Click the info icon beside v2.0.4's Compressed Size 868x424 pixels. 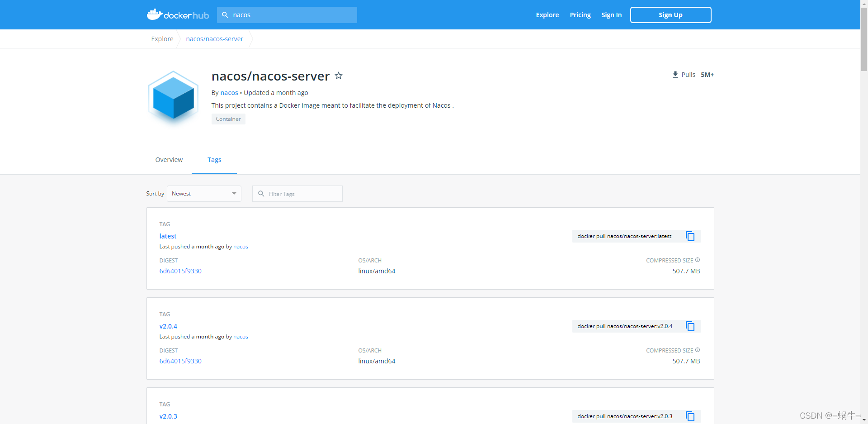point(698,350)
